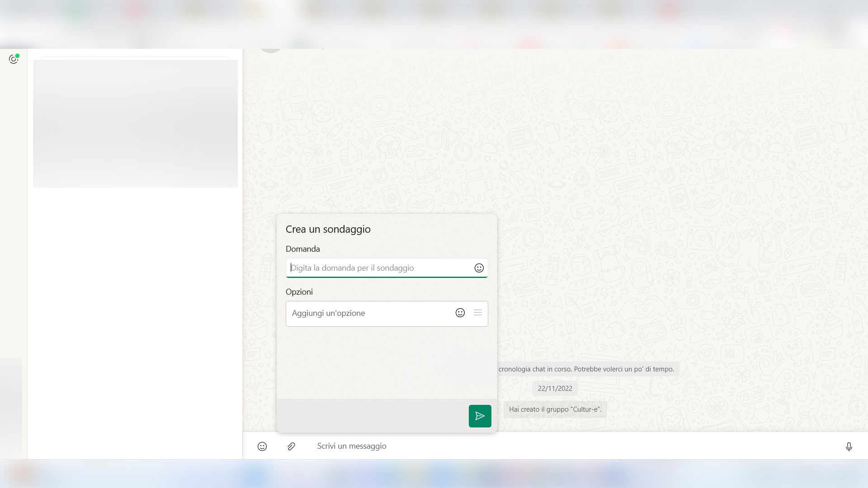Image resolution: width=868 pixels, height=488 pixels.
Task: Open Status updates via the status icon
Action: pos(13,59)
